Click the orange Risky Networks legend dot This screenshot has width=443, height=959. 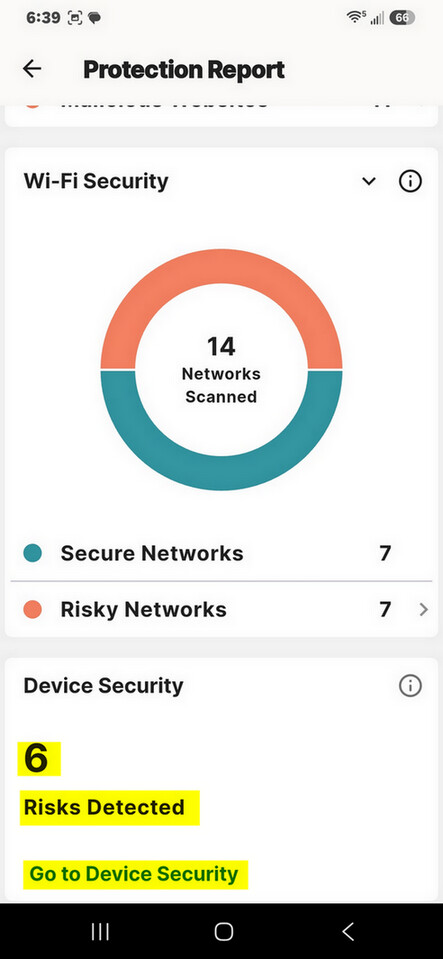32,609
